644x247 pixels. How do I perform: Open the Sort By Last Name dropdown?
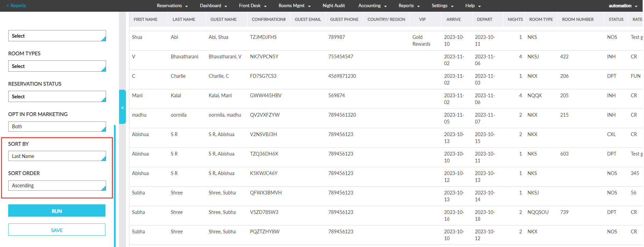[57, 156]
